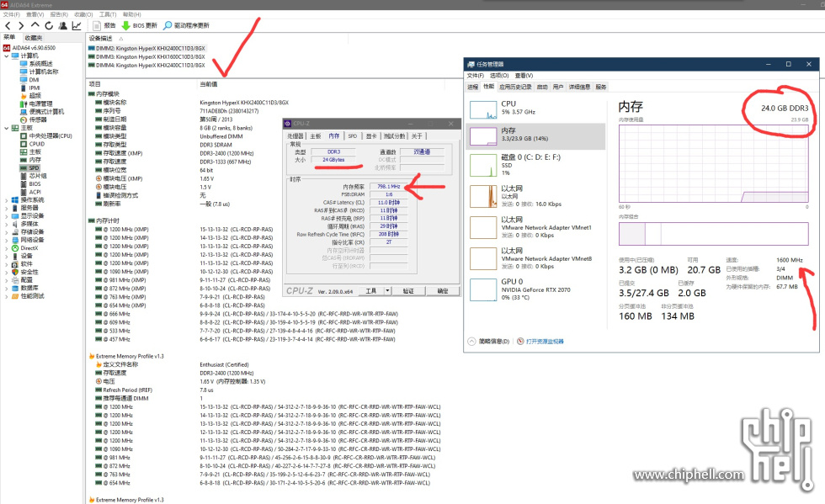Expand the 网络设备 tree node
The width and height of the screenshot is (825, 504).
point(7,240)
